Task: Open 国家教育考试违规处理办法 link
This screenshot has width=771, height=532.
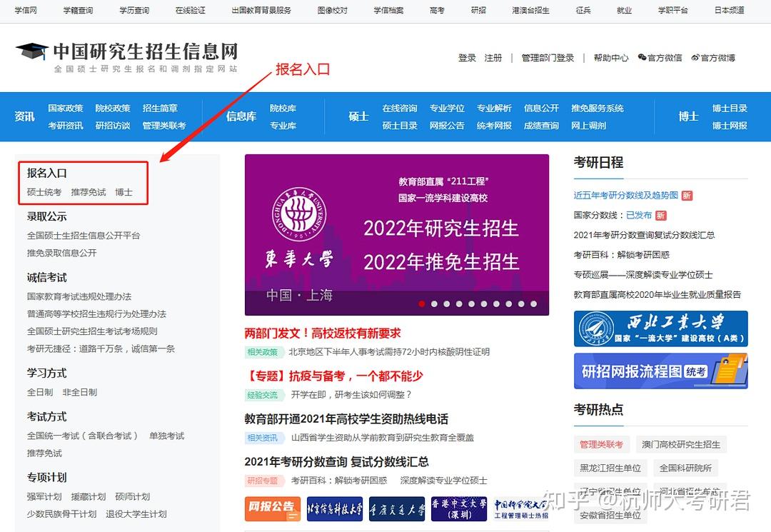Action: (79, 296)
